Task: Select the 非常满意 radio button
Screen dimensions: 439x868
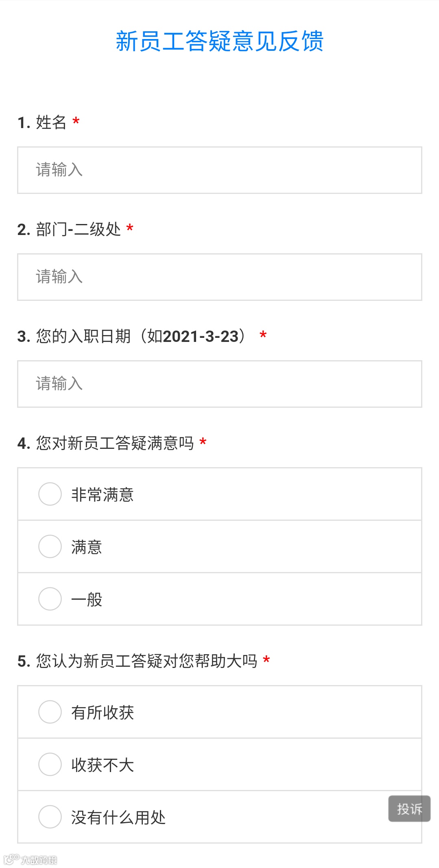Action: click(50, 494)
